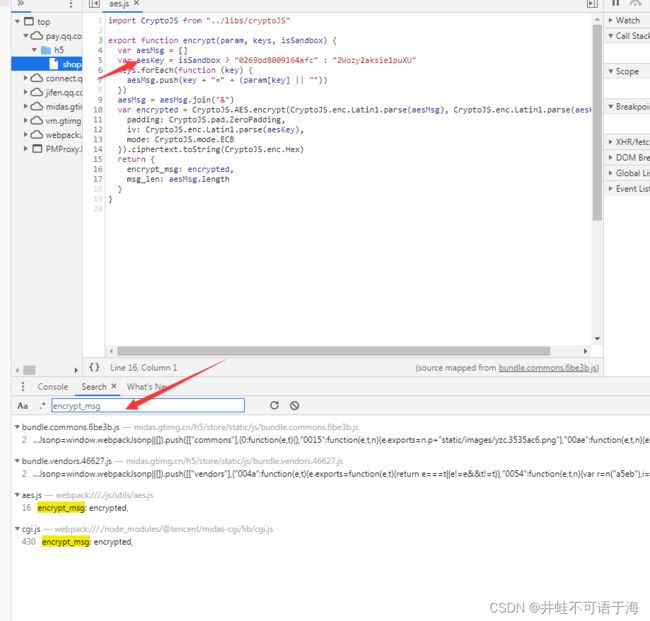This screenshot has height=621, width=650.
Task: Open the What's New drawer tab
Action: coord(148,387)
